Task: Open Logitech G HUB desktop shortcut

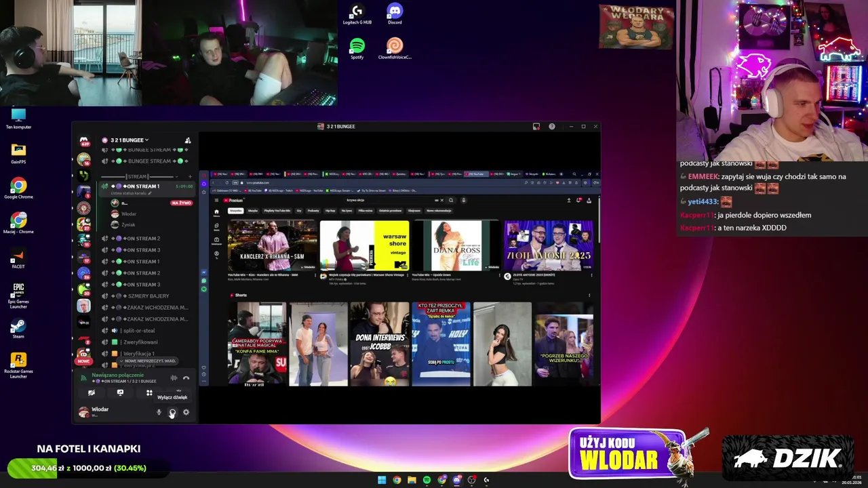Action: click(x=357, y=14)
